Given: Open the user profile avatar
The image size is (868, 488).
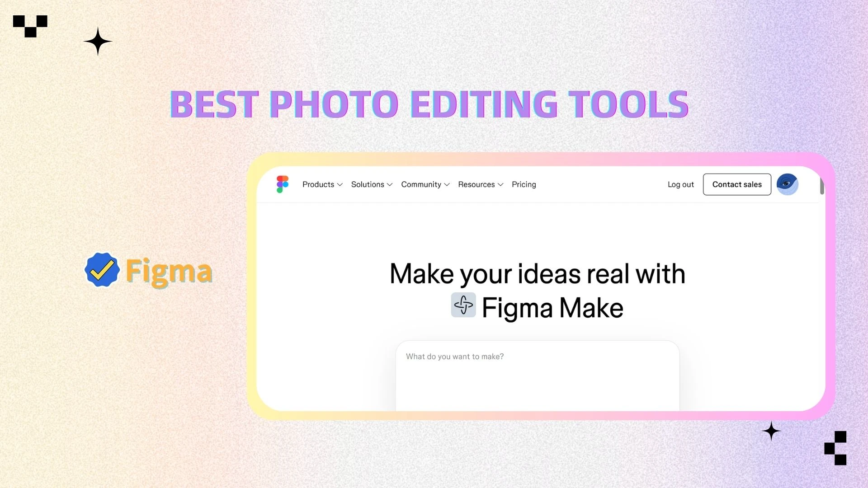Looking at the screenshot, I should pos(787,184).
